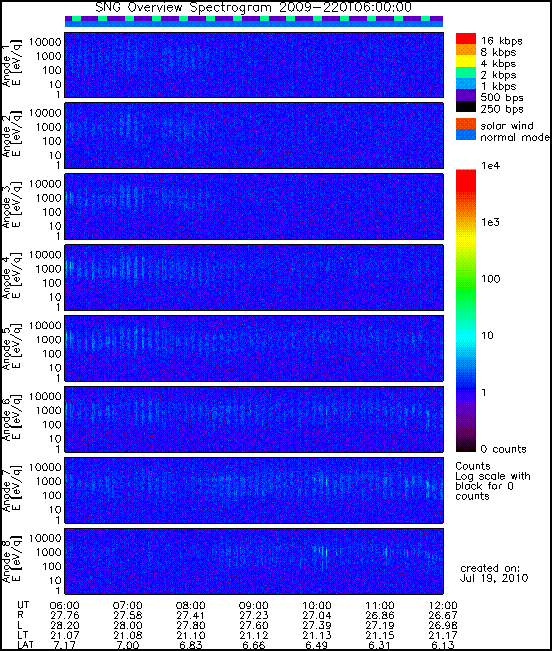
Task: Click the 10:00 UT tick label
Action: (x=317, y=606)
